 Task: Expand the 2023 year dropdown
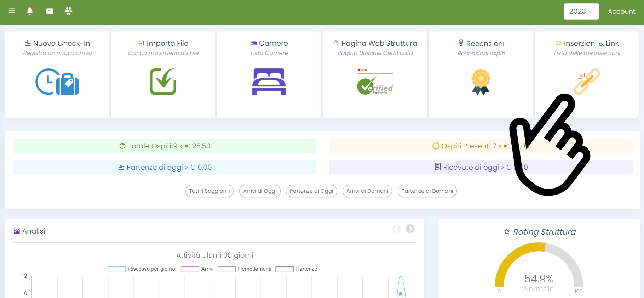coord(581,11)
